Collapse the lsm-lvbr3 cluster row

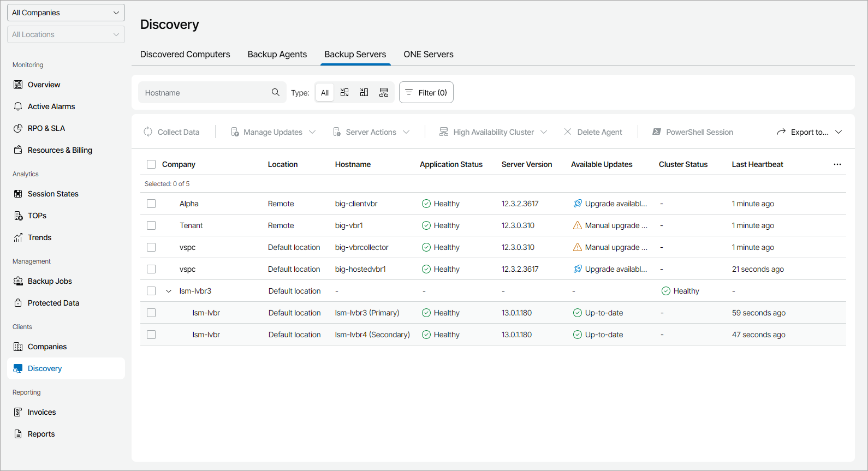point(169,291)
